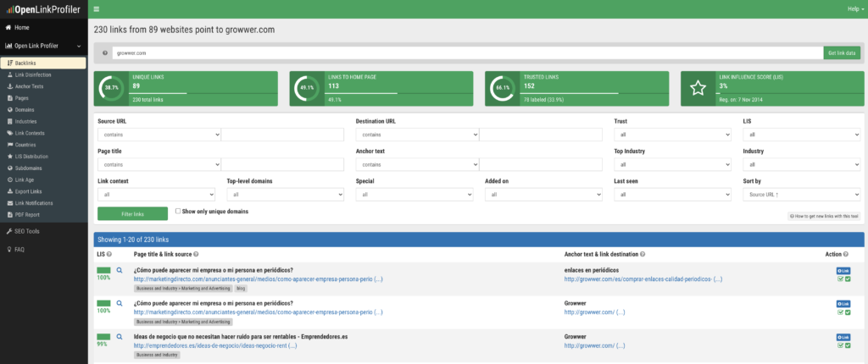Open Link Disinfection via its sidebar icon
Screen dimensions: 868x364
[x=10, y=74]
